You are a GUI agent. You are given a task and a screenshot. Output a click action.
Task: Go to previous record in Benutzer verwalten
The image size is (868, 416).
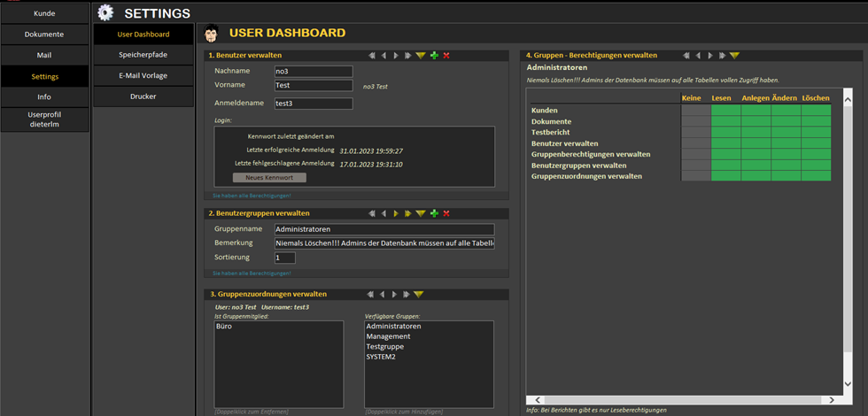384,56
